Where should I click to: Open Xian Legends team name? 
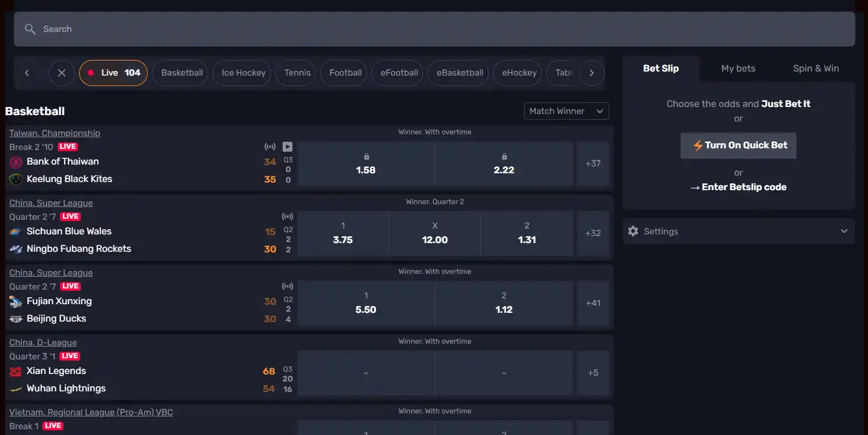[x=56, y=371]
